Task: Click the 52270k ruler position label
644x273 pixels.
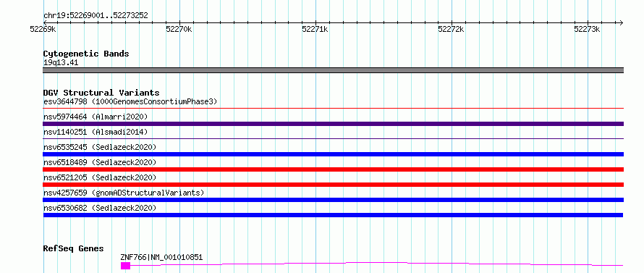Action: tap(179, 30)
